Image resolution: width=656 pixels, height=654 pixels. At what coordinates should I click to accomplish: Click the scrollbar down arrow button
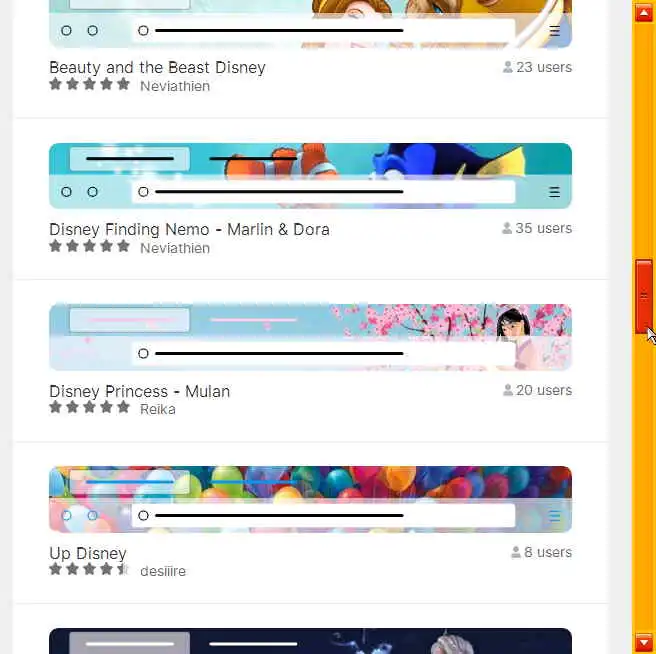pyautogui.click(x=643, y=643)
